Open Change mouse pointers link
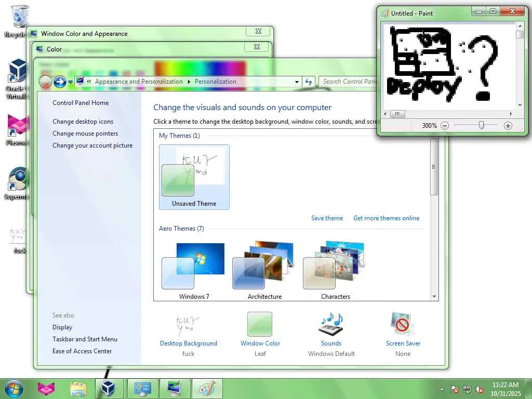The image size is (532, 399). coord(86,134)
